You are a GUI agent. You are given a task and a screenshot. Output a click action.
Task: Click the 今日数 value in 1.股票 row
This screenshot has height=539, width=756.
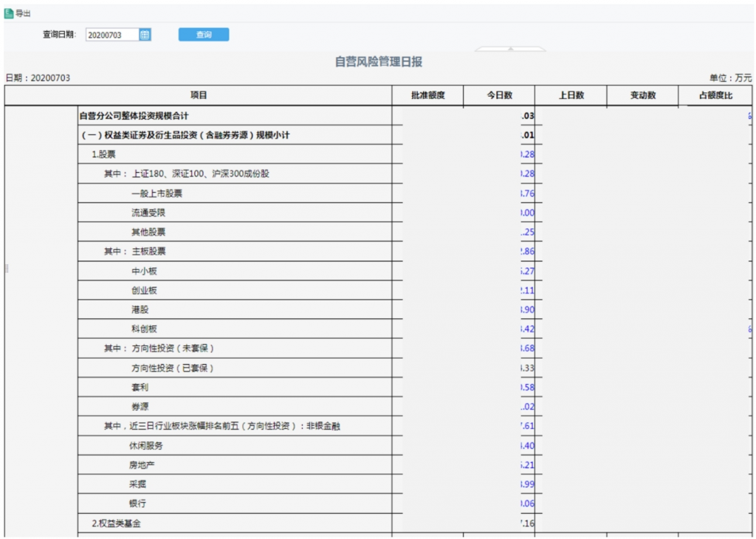(527, 154)
